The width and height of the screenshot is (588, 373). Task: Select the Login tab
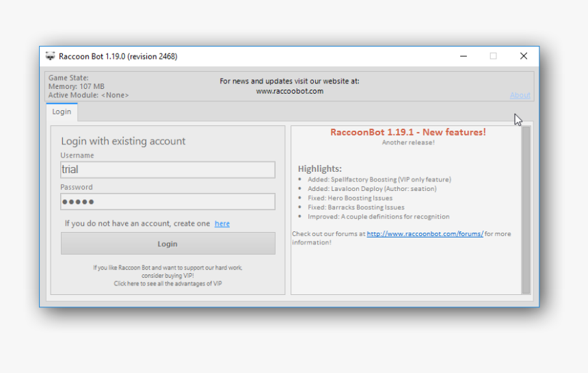click(x=62, y=112)
